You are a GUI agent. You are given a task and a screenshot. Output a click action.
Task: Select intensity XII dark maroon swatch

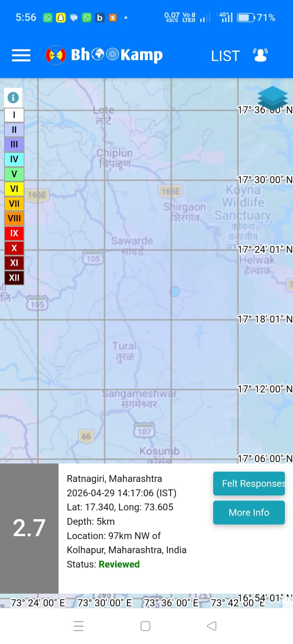click(x=14, y=278)
